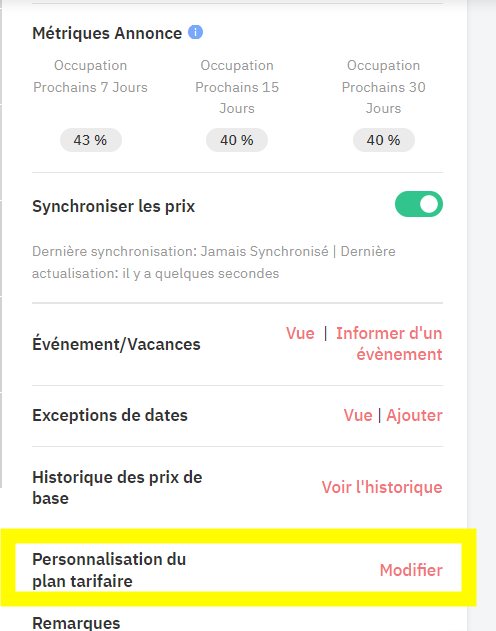Screen dimensions: 496x631
Task: Select the Occupation Prochains 15 Jours label
Action: click(237, 87)
